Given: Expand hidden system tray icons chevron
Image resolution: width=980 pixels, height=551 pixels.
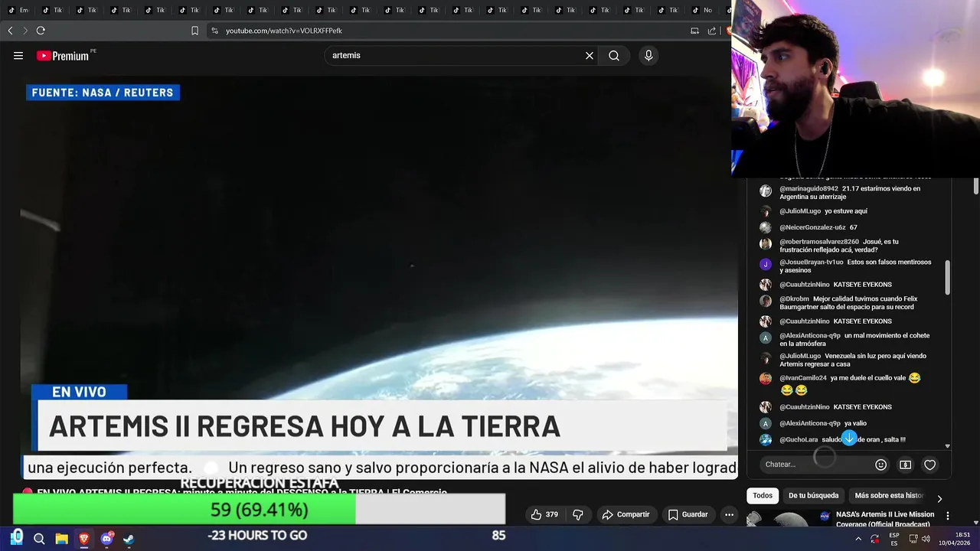Looking at the screenshot, I should click(857, 539).
